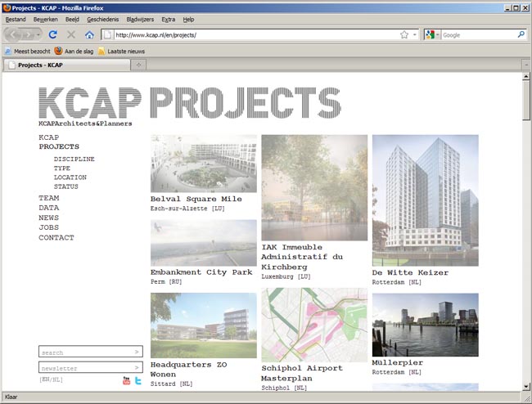Filter projects by TYPE
The width and height of the screenshot is (532, 404).
pyautogui.click(x=62, y=168)
